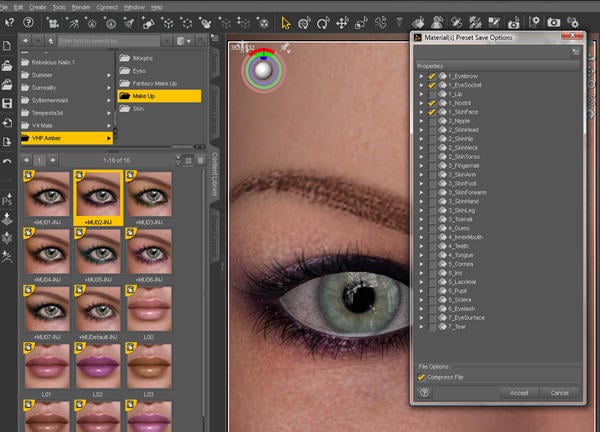The width and height of the screenshot is (600, 432).
Task: Click the Undo arrow icon in left toolbar
Action: [x=8, y=161]
